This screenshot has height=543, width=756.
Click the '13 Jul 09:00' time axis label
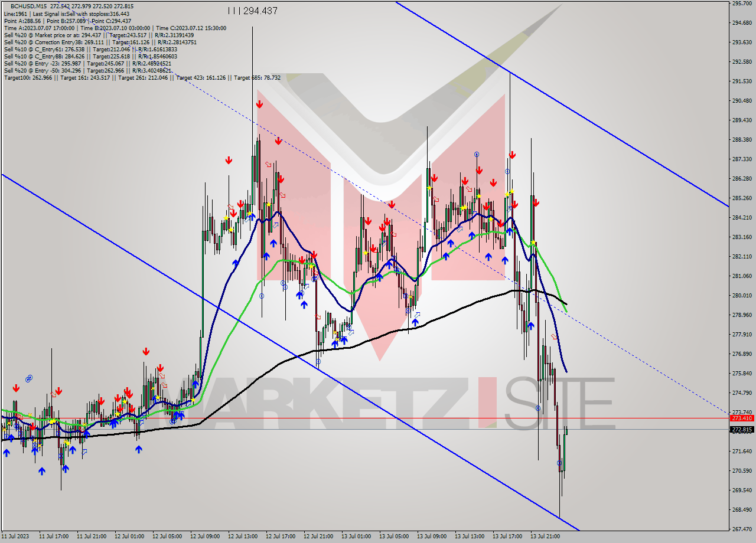432,537
